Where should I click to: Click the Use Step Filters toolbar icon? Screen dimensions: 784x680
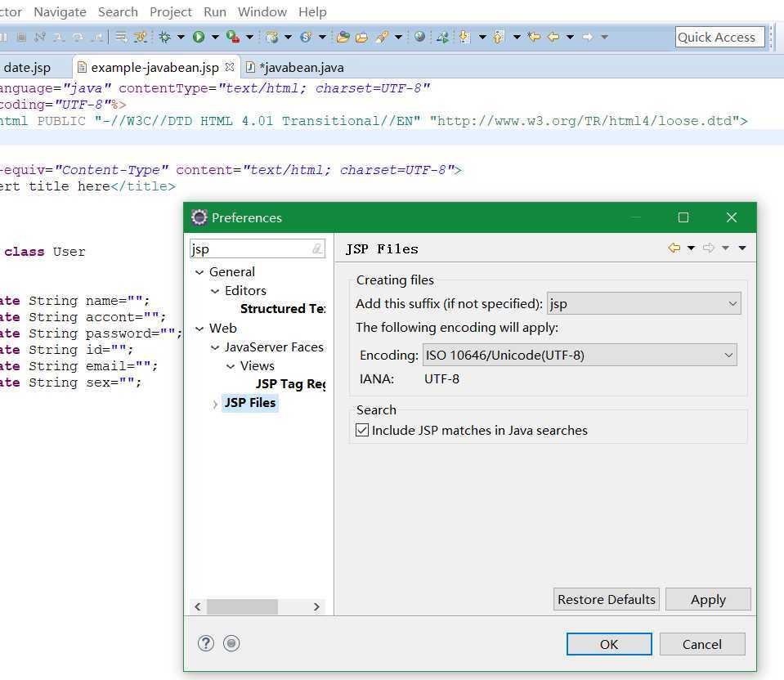pyautogui.click(x=141, y=37)
